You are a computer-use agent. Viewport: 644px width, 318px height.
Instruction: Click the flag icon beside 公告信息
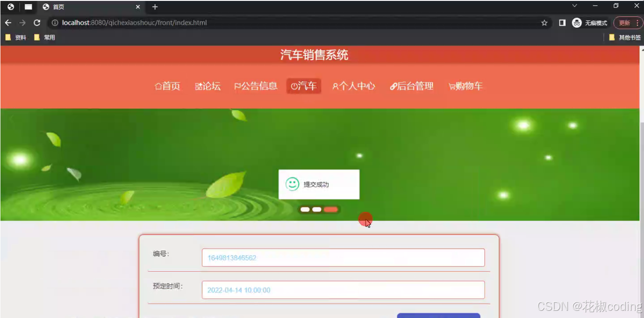point(237,86)
